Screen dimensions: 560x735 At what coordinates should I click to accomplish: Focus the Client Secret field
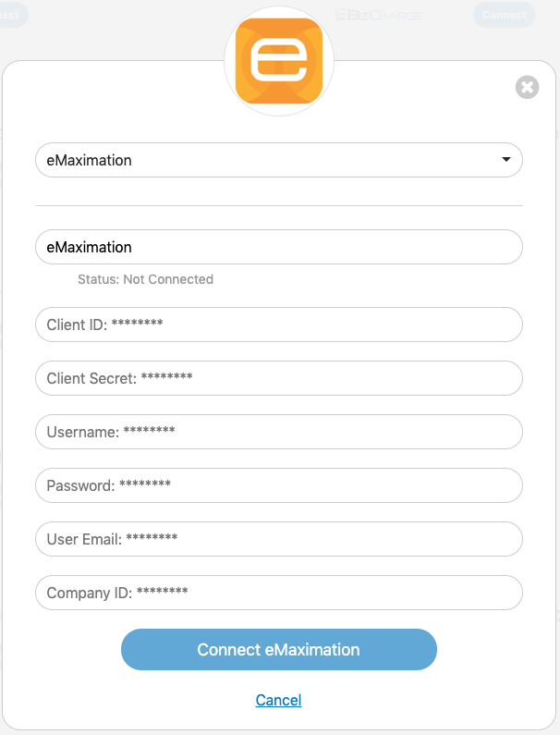pyautogui.click(x=278, y=378)
